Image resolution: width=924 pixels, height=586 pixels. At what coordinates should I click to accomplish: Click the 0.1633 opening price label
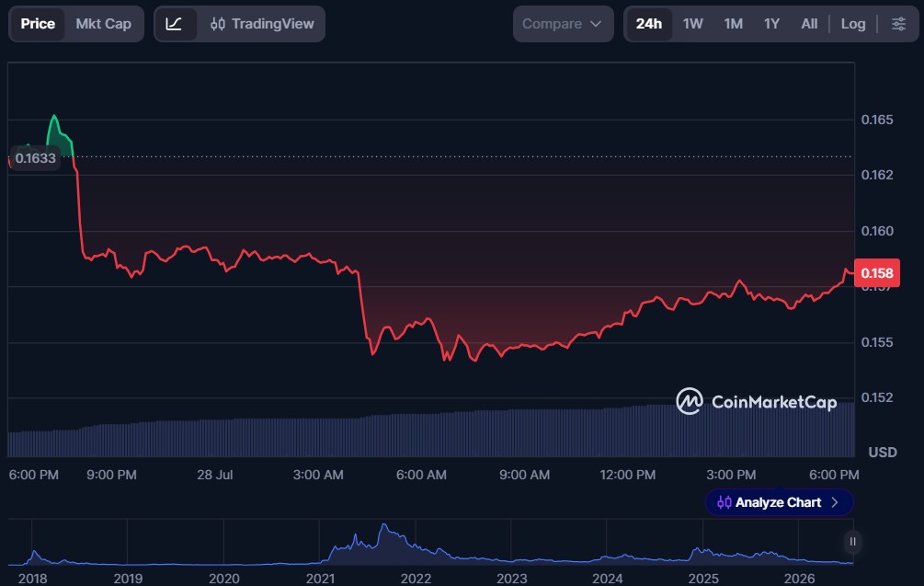[x=35, y=158]
